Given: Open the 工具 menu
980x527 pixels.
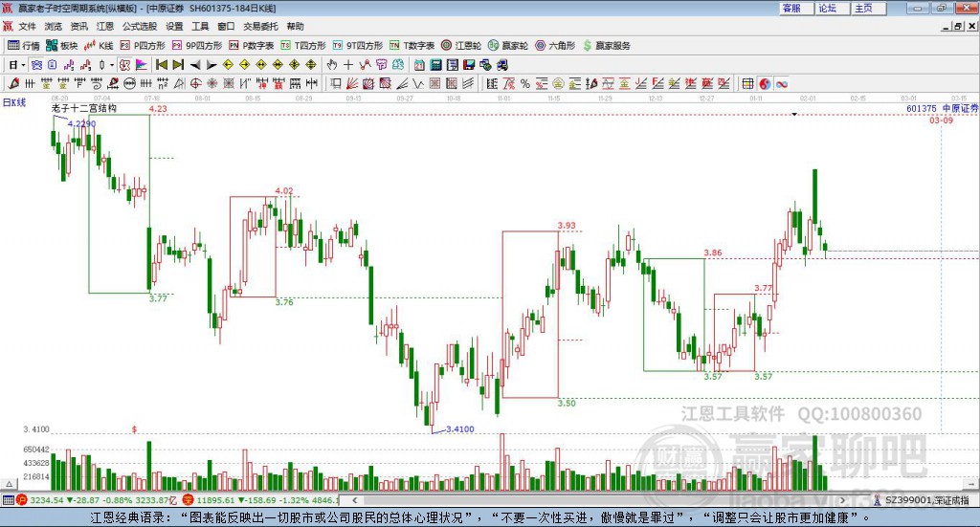Looking at the screenshot, I should 200,26.
